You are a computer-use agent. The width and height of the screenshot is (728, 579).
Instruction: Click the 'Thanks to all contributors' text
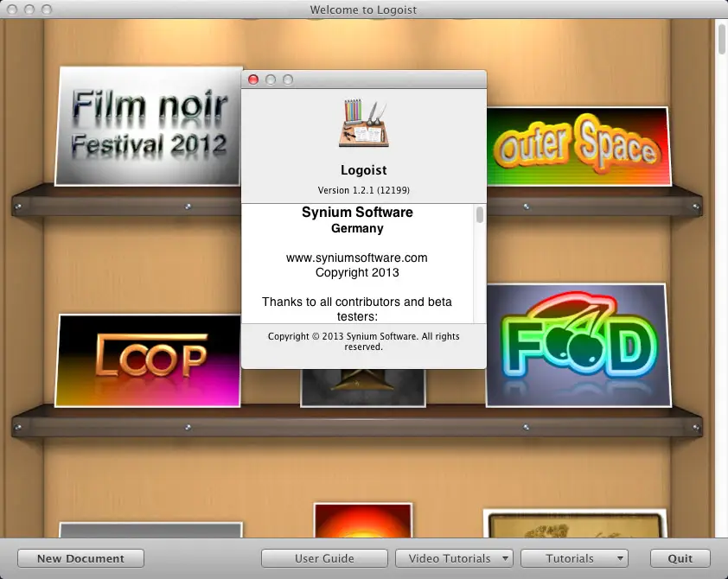[x=356, y=309]
